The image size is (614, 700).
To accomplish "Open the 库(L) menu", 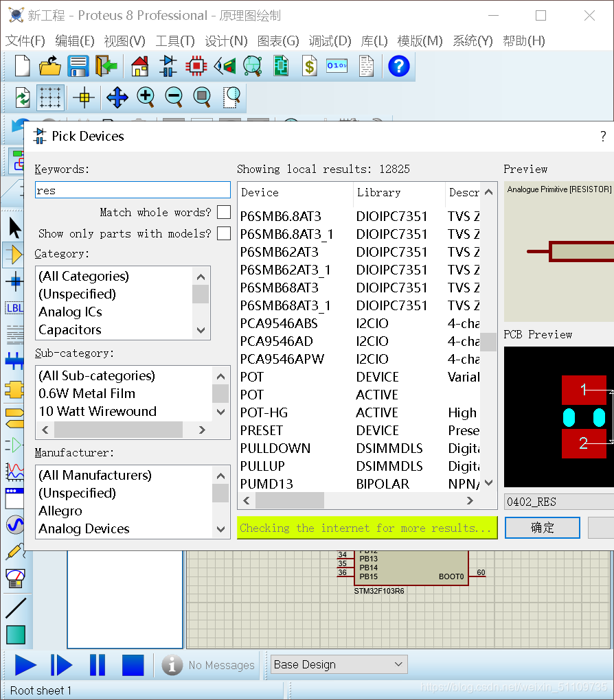I will pos(374,41).
